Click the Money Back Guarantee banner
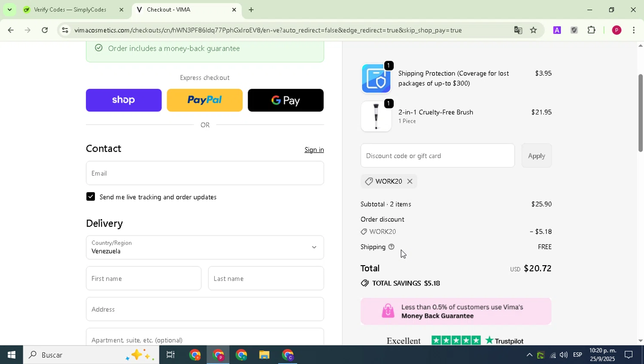This screenshot has width=644, height=364. [456, 311]
